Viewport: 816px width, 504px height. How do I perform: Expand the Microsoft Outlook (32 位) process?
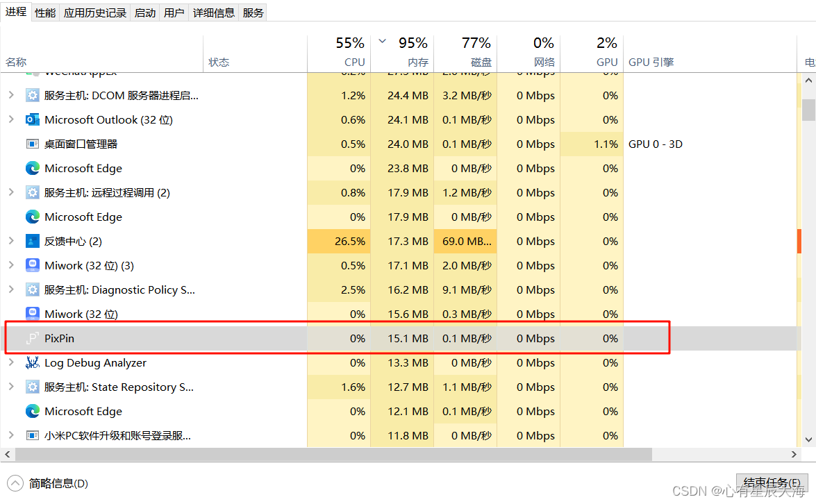(x=11, y=119)
